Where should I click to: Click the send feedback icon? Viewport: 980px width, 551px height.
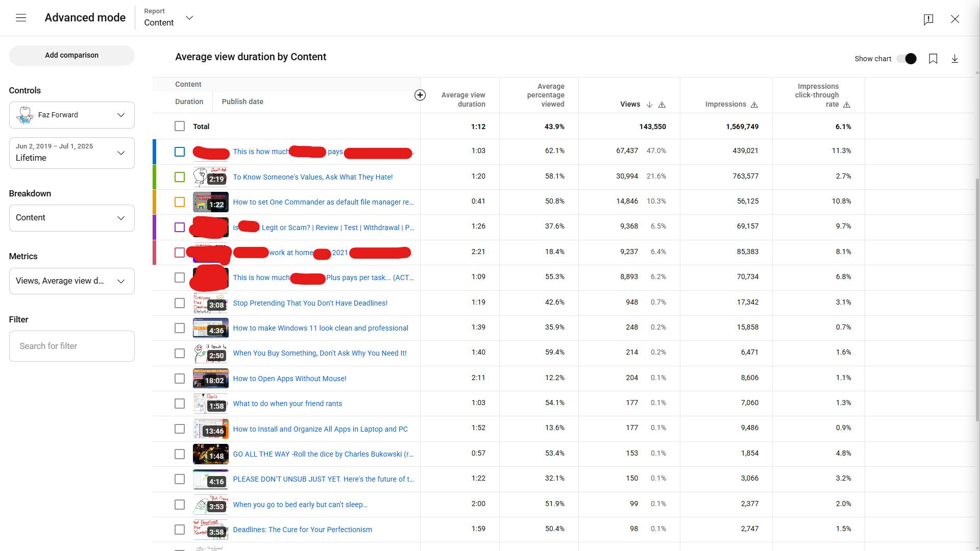coord(928,19)
